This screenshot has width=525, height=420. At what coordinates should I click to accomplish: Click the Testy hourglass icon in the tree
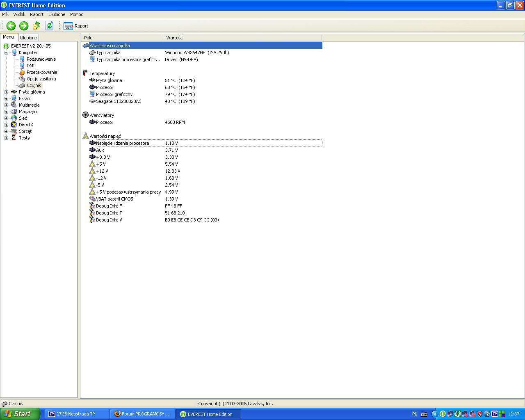(14, 138)
